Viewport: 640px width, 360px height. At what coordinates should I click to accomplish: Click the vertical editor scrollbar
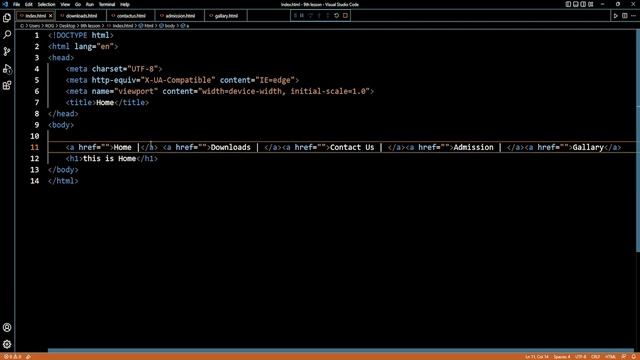pyautogui.click(x=638, y=139)
